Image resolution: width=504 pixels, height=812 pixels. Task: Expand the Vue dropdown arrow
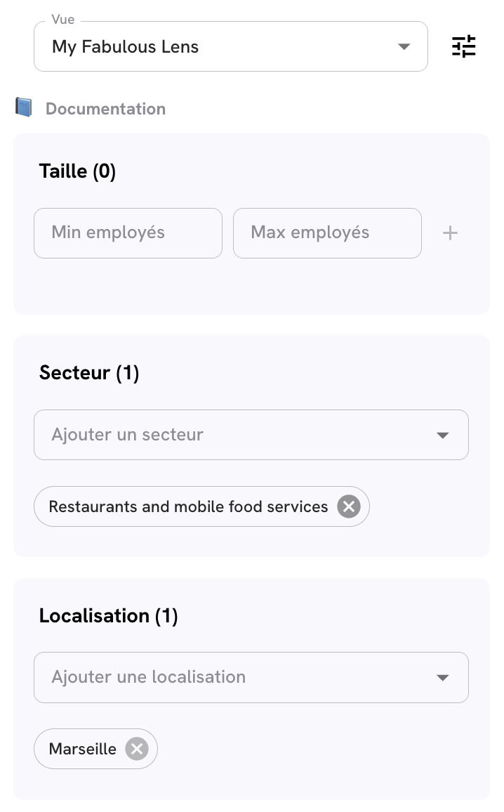pos(404,47)
